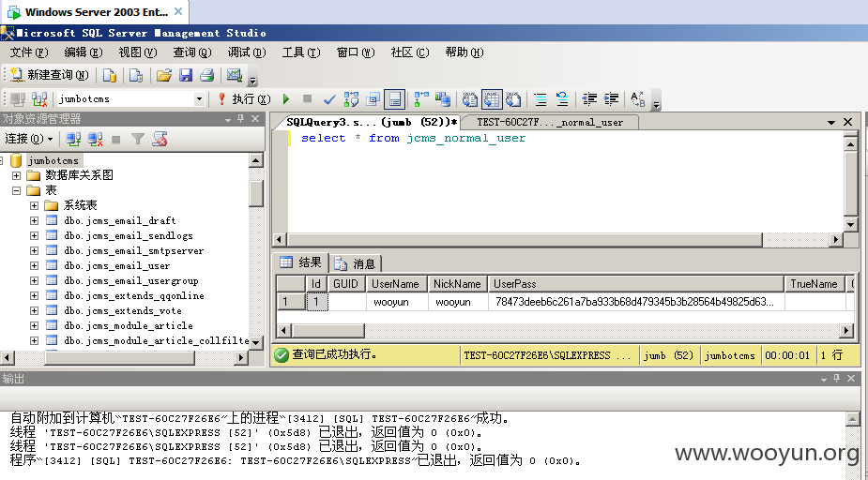The height and width of the screenshot is (480, 868).
Task: Click the Execute (执行) button
Action: (243, 99)
